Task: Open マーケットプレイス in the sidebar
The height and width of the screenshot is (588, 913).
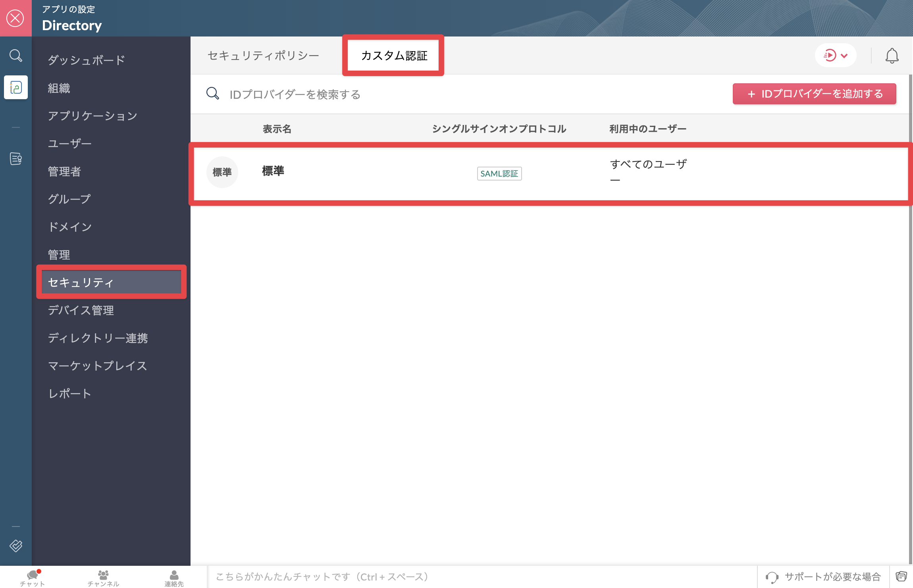Action: click(x=98, y=366)
